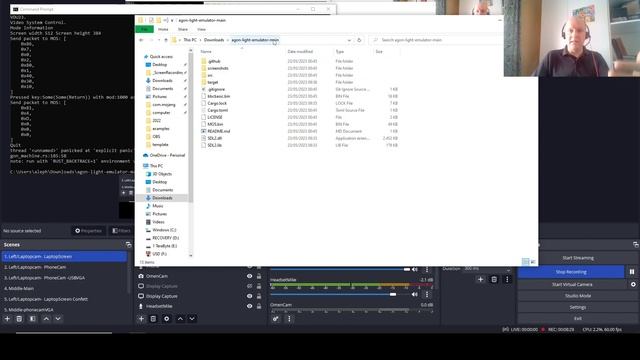Viewport: 640px width, 360px height.
Task: Toggle the lock on HeadsetMike source
Action: coord(259,306)
